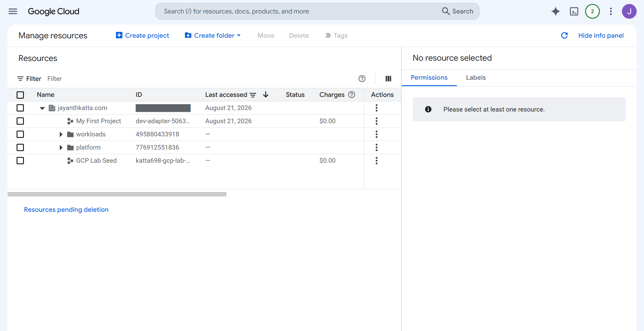Open actions menu for workloads folder
Viewport: 644px width, 331px height.
click(x=376, y=134)
